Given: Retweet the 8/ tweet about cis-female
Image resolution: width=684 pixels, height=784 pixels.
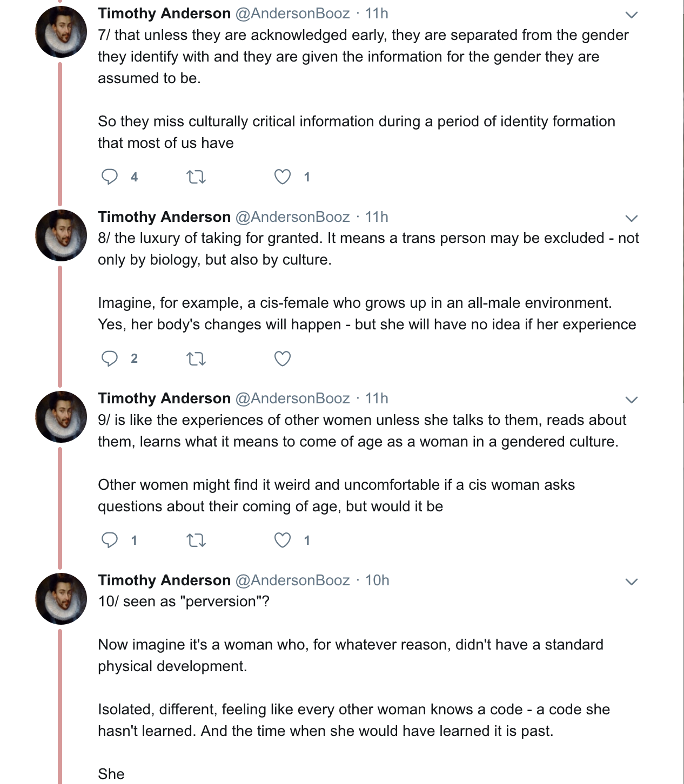Looking at the screenshot, I should [196, 359].
